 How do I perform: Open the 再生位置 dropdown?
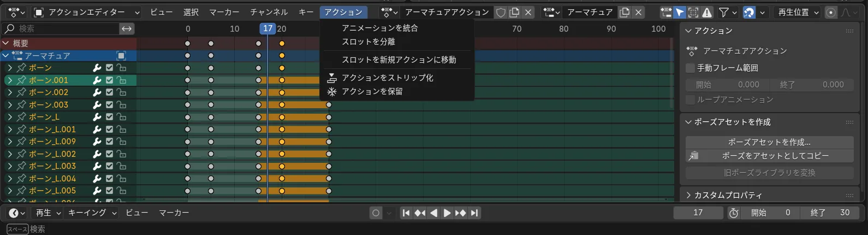(x=798, y=12)
